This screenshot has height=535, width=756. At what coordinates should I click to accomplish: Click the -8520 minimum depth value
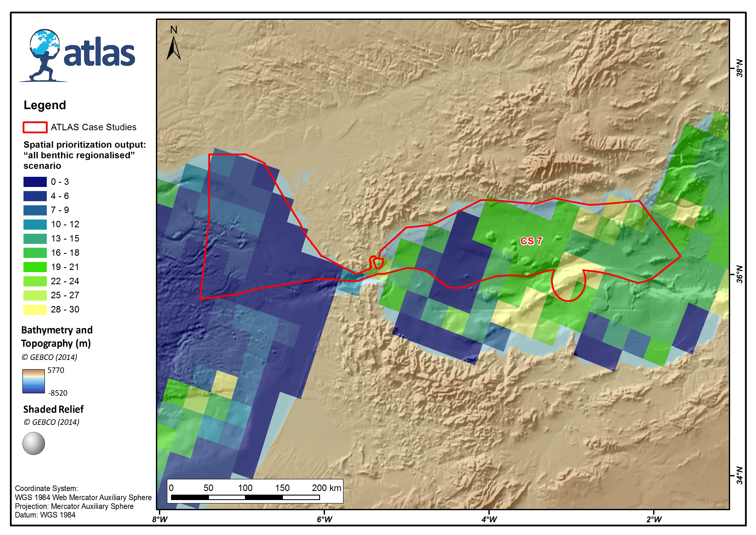point(58,393)
